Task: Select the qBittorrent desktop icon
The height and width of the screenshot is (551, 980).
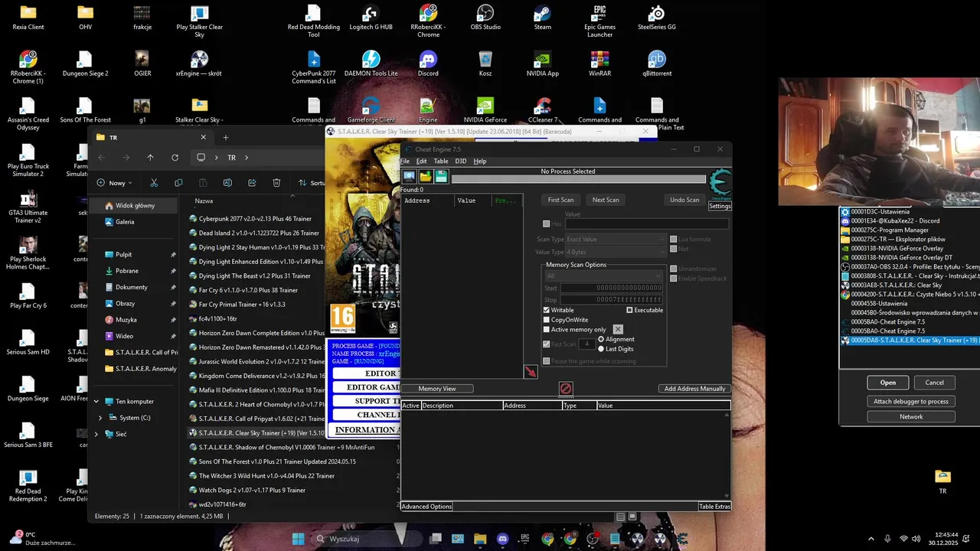Action: point(657,64)
